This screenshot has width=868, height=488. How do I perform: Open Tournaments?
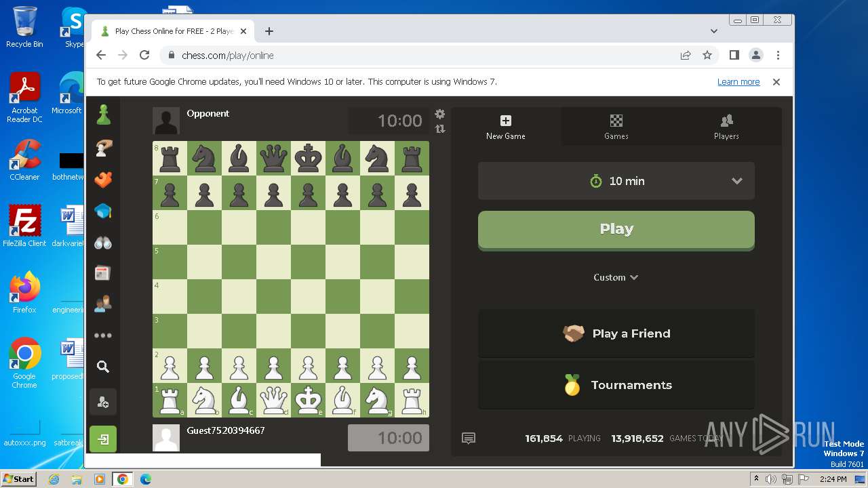pos(616,385)
